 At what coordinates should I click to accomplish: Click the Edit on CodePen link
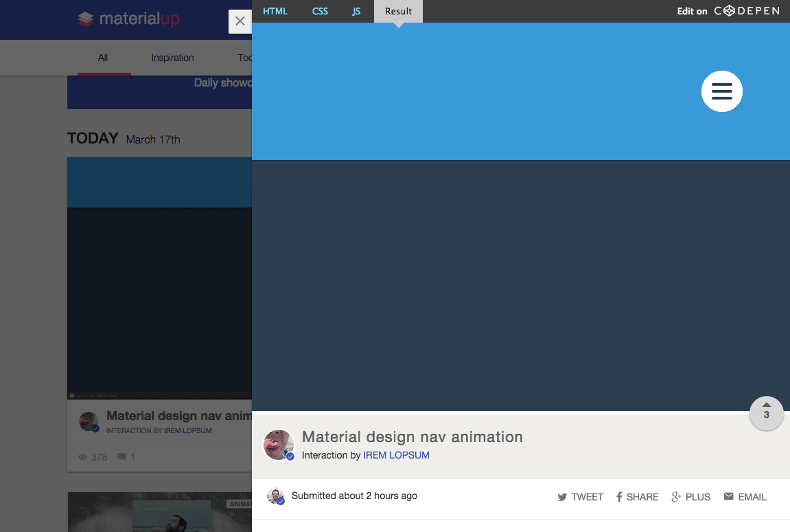coord(692,11)
